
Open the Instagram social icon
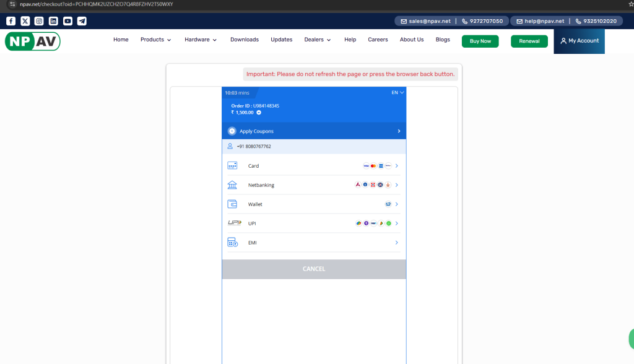tap(39, 21)
